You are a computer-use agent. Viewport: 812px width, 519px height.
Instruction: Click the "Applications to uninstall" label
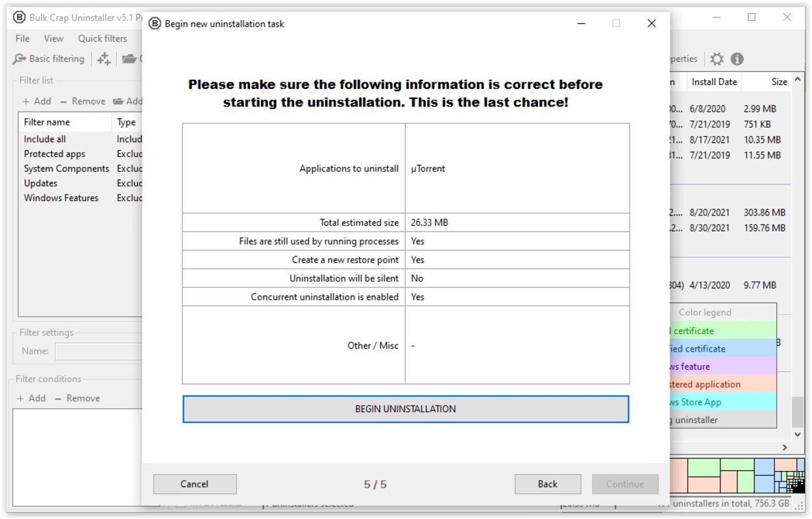click(349, 169)
